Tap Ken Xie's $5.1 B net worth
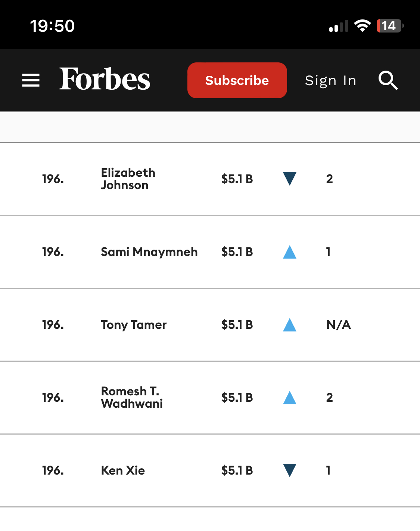The image size is (420, 531). click(237, 470)
